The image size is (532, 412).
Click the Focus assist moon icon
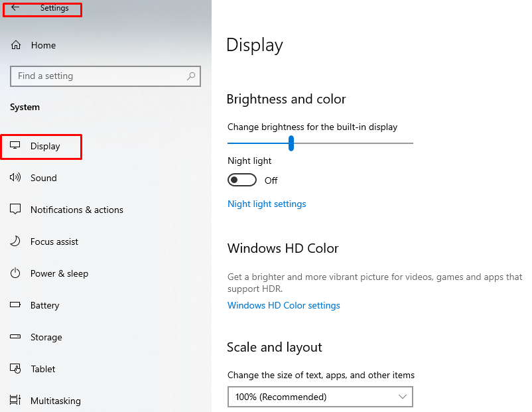tap(15, 241)
